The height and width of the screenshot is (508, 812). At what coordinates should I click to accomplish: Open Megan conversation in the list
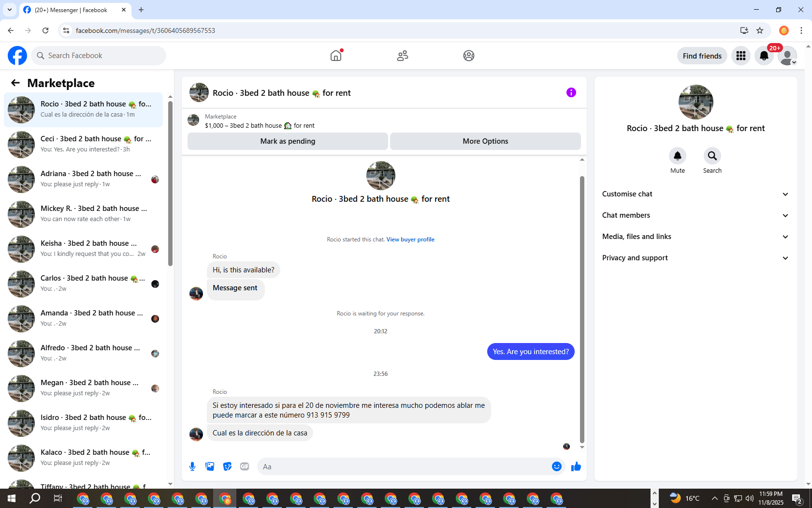coord(83,388)
